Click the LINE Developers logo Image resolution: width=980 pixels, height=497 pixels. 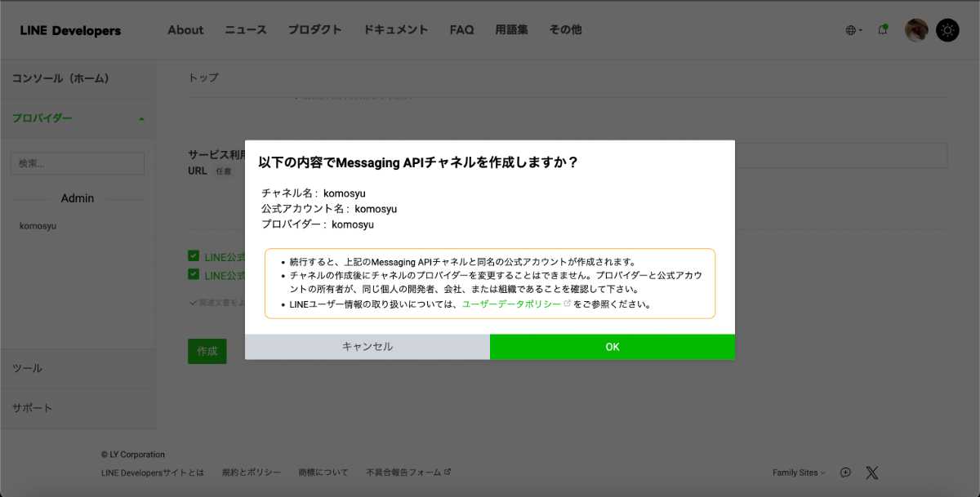click(x=70, y=30)
